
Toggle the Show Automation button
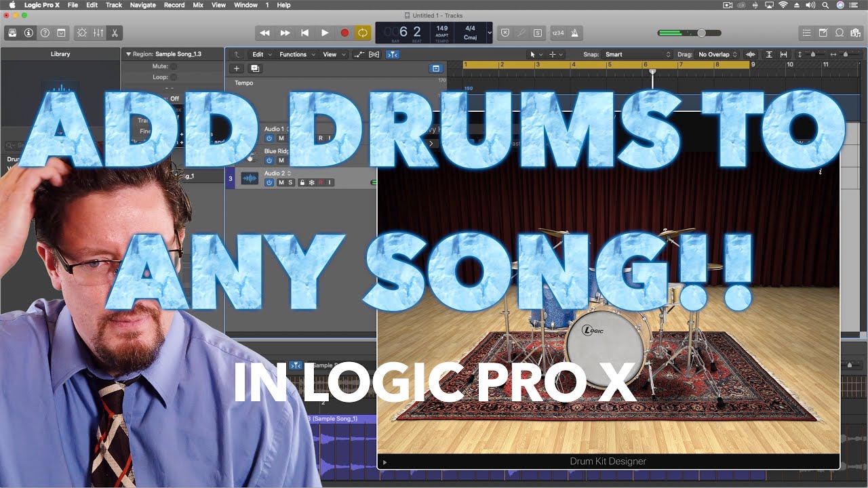[x=359, y=54]
